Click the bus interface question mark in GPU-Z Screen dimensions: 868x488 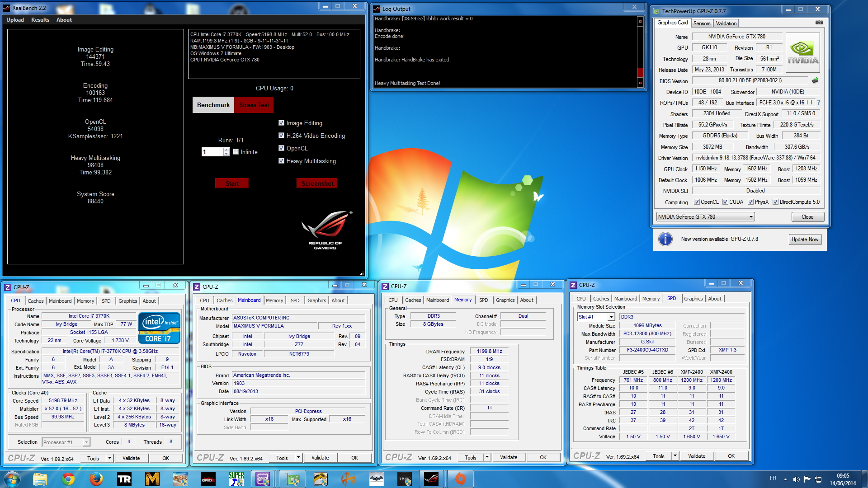pos(819,103)
